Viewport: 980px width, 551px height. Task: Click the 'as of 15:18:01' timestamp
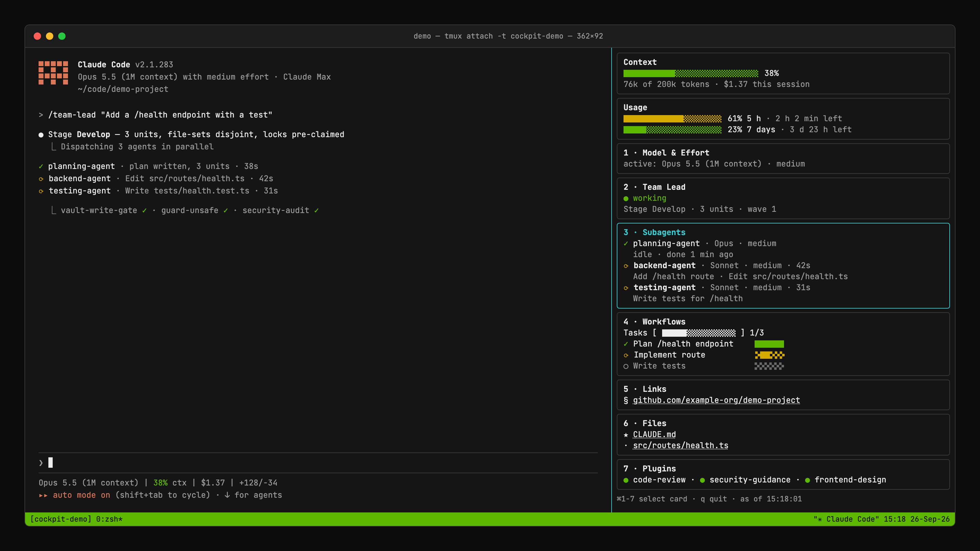point(771,499)
